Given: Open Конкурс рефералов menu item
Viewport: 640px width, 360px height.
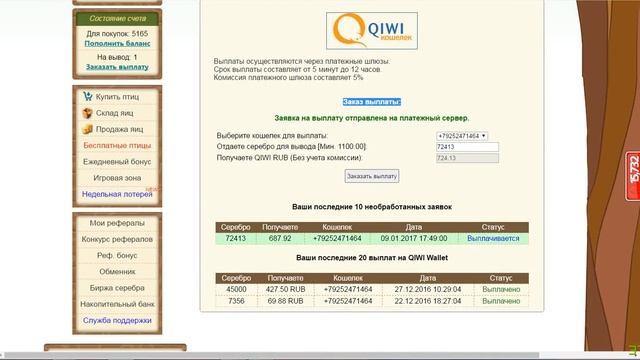Looking at the screenshot, I should [x=117, y=239].
